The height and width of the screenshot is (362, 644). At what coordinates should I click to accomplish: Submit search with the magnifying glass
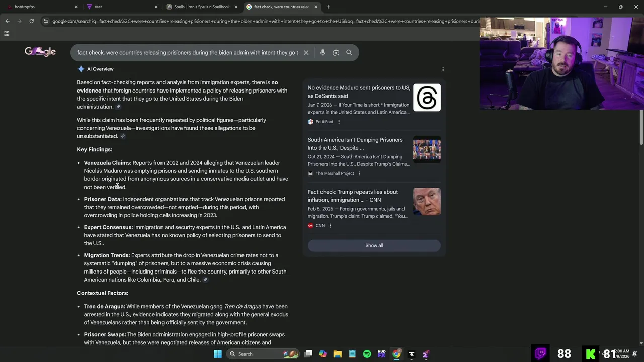click(x=349, y=52)
